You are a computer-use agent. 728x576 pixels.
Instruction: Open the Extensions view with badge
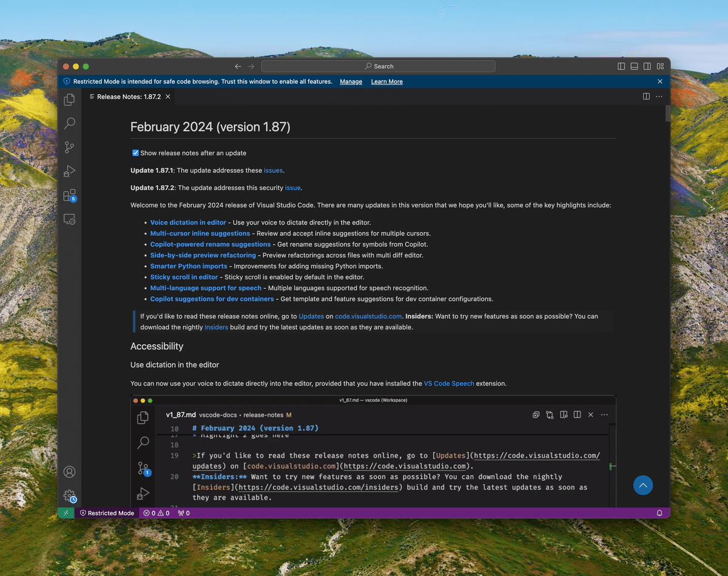[x=70, y=195]
